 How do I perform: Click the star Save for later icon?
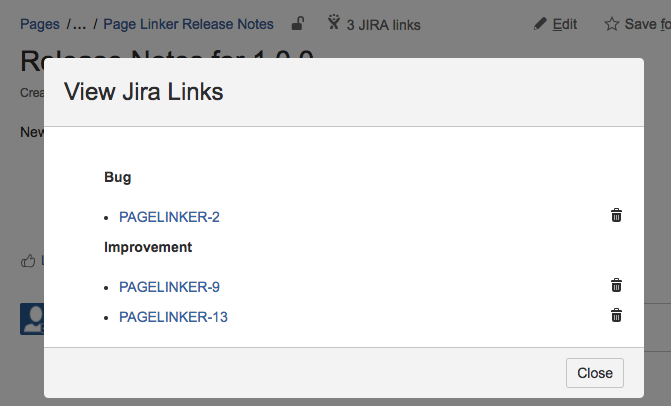tap(612, 24)
